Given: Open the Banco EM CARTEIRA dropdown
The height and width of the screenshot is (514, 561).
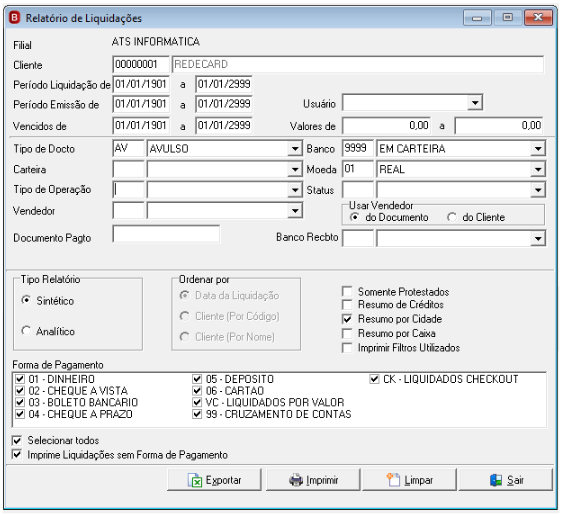Looking at the screenshot, I should [x=538, y=148].
